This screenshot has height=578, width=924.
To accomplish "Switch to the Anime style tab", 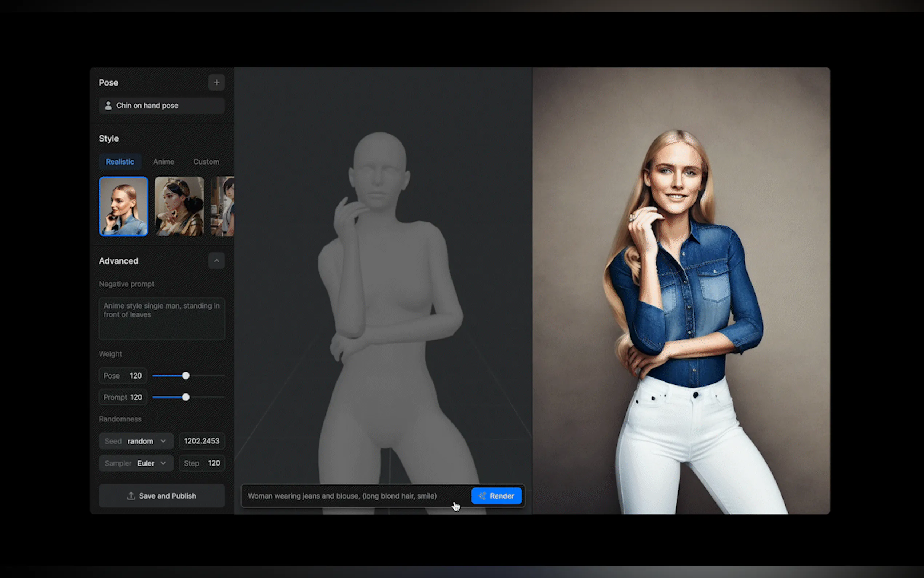I will pyautogui.click(x=163, y=162).
